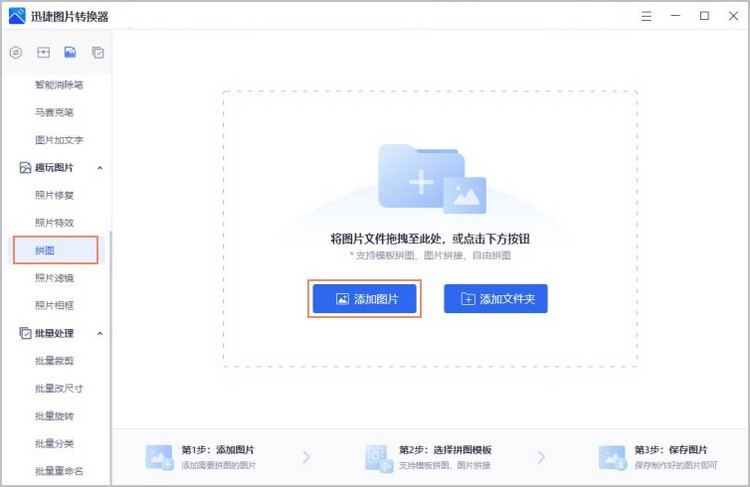Click the 第2步：选择拼图模板 text
This screenshot has width=750, height=487.
tap(445, 450)
